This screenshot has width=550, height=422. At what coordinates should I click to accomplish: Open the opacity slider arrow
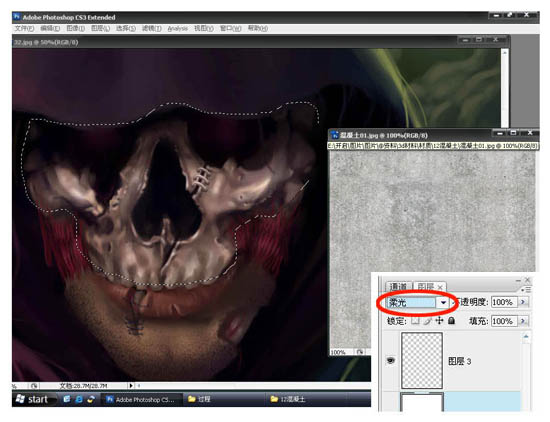[x=523, y=302]
